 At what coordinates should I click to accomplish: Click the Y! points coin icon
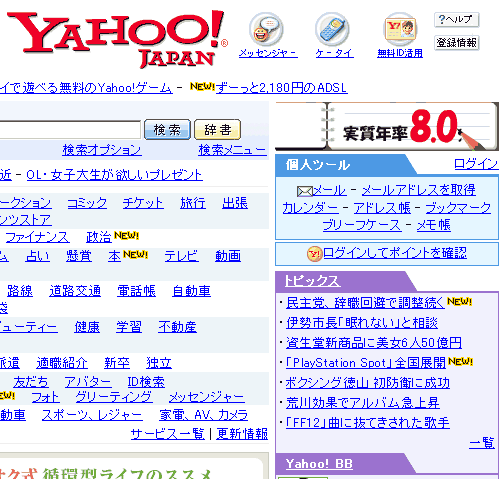click(x=314, y=254)
